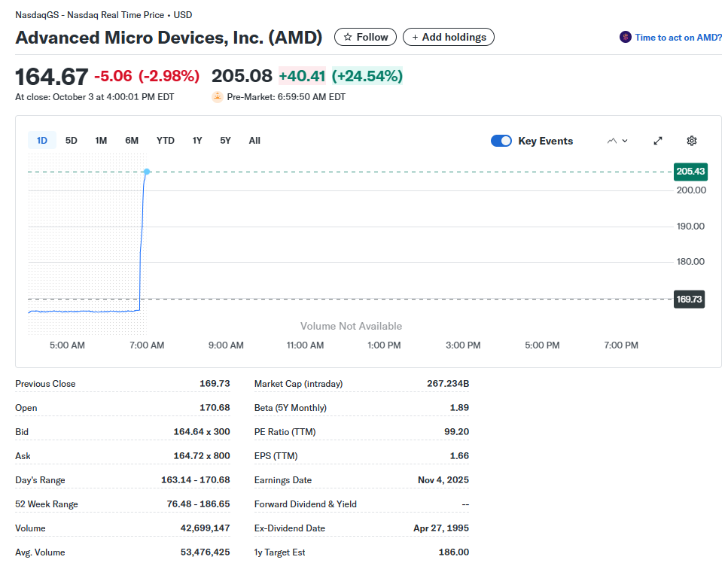Click the pre-market price 205.08
This screenshot has width=728, height=569.
pos(242,76)
